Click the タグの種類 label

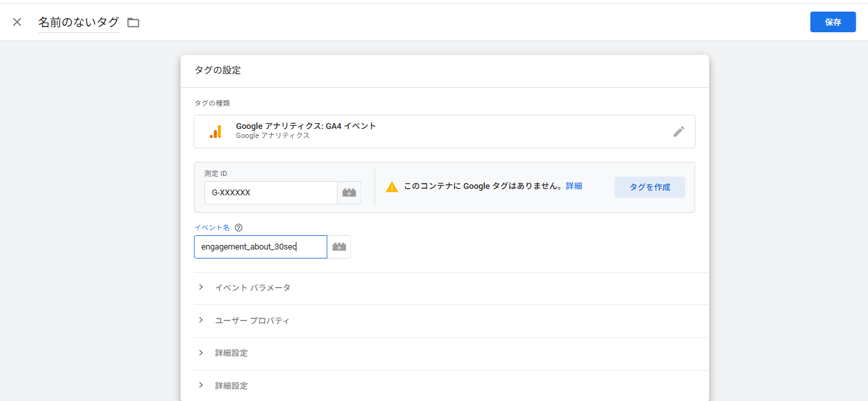tap(212, 103)
